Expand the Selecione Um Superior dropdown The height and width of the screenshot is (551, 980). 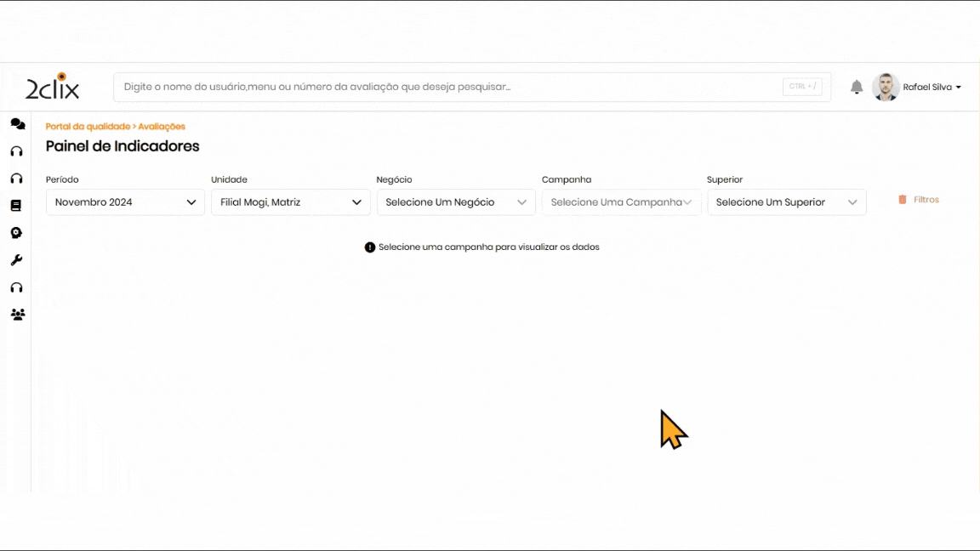pos(786,202)
